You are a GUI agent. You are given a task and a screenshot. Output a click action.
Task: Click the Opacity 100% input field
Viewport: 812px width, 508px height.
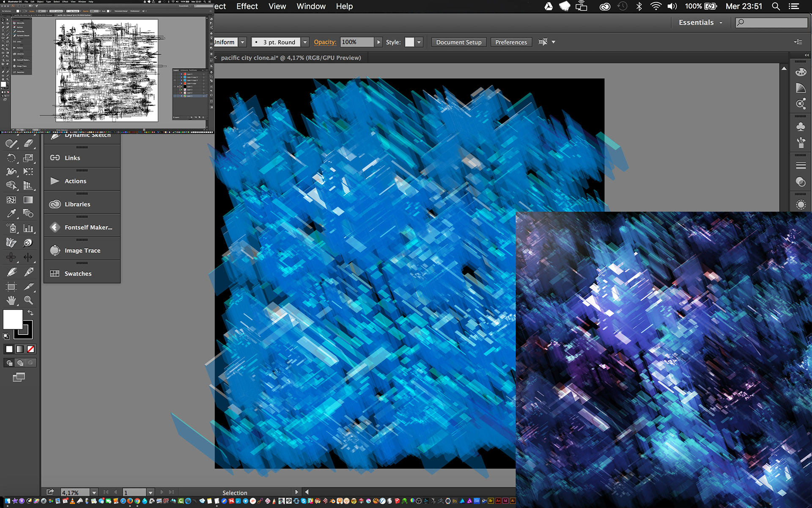coord(357,42)
